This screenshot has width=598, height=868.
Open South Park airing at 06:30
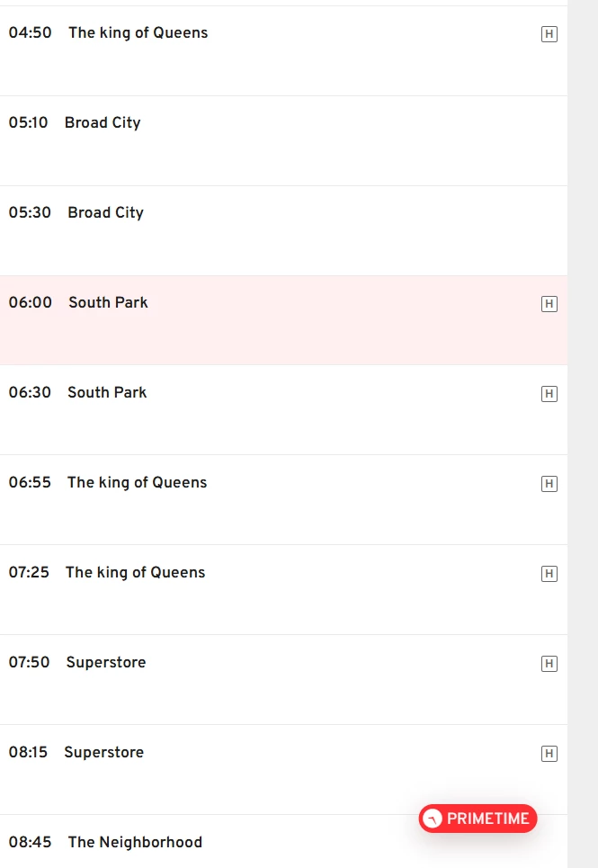click(107, 392)
